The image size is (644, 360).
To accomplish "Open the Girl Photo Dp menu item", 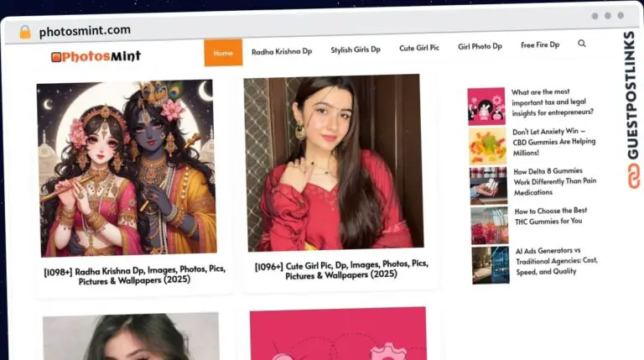I will pyautogui.click(x=480, y=46).
